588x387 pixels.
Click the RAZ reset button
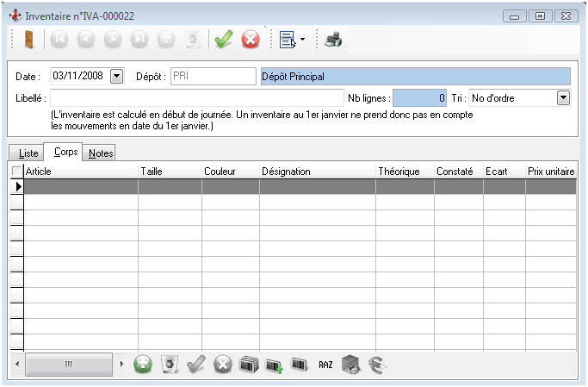[x=325, y=365]
